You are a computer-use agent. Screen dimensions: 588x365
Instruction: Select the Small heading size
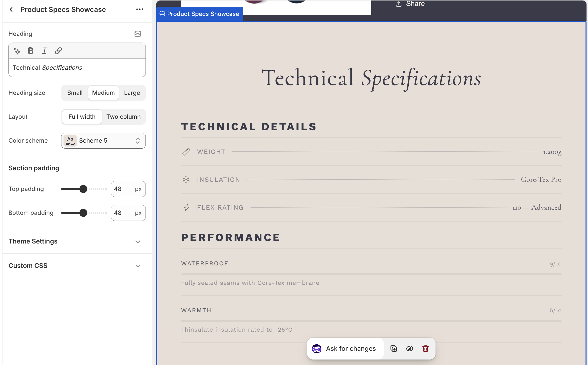[75, 93]
